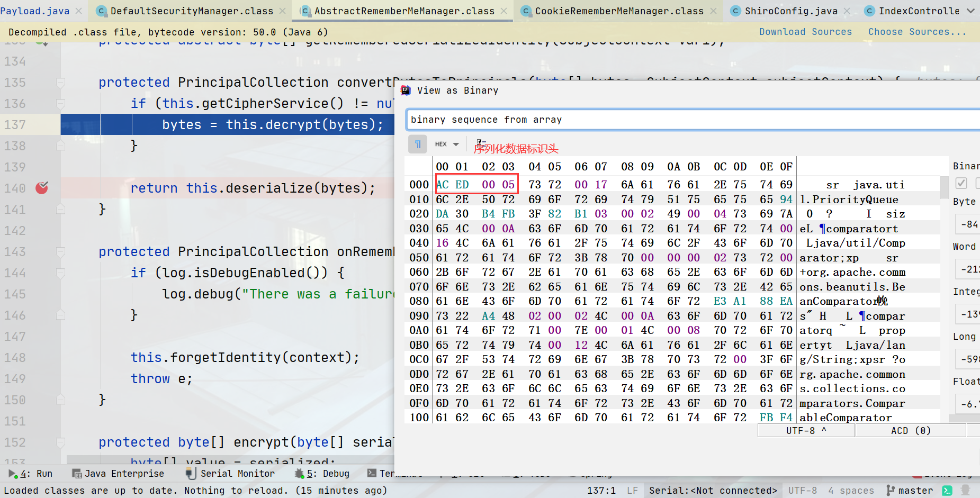Toggle the pilcrow special characters button
Image resolution: width=980 pixels, height=498 pixels.
pyautogui.click(x=418, y=144)
